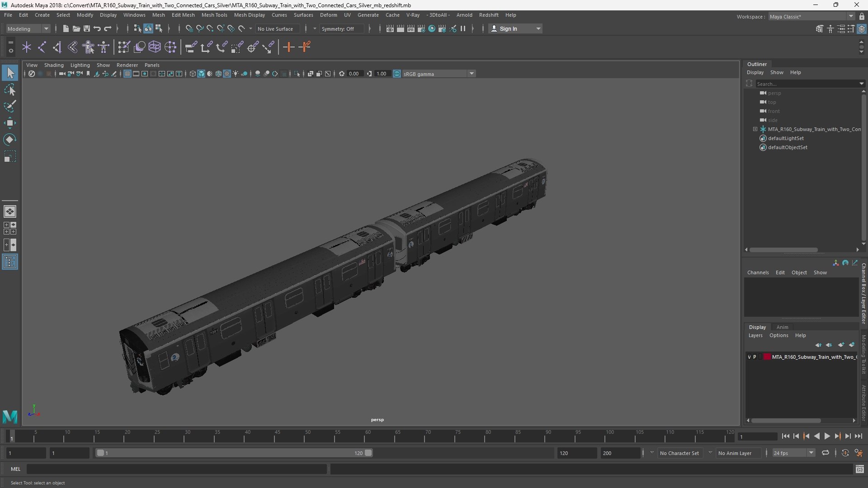The image size is (868, 488).
Task: Choose the Scale tool in toolbox
Action: point(10,156)
